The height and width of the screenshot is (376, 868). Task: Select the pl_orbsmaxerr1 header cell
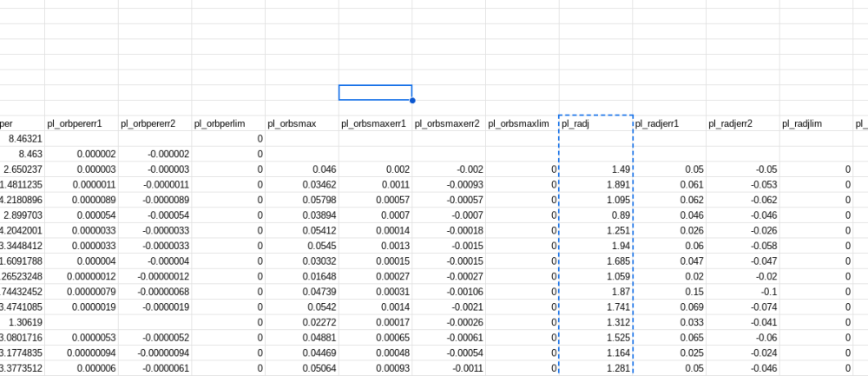point(376,123)
